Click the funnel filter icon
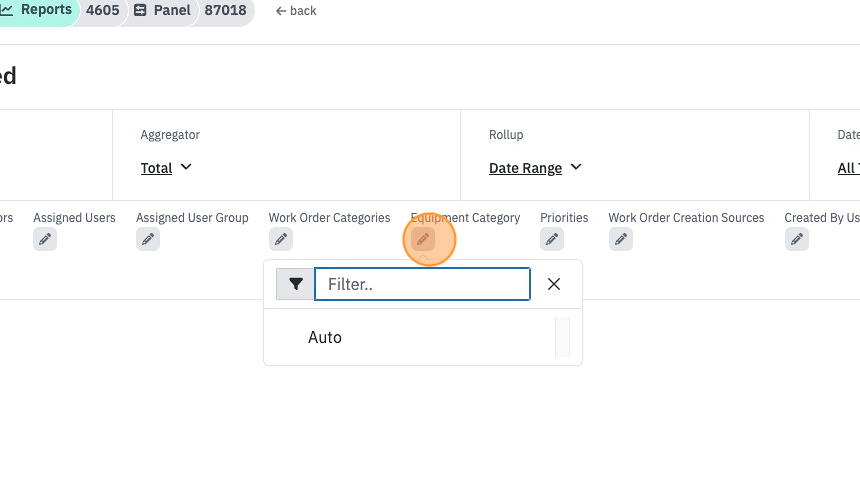860x481 pixels. (x=295, y=284)
